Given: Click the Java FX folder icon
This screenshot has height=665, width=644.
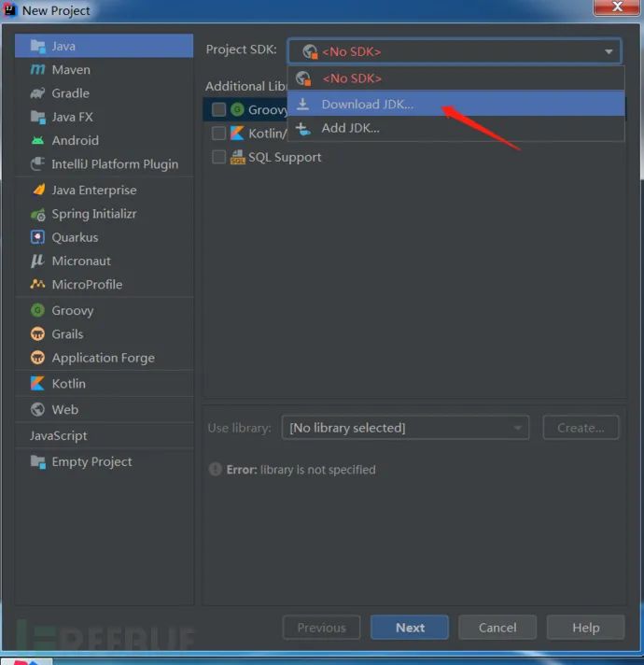Looking at the screenshot, I should [x=37, y=117].
